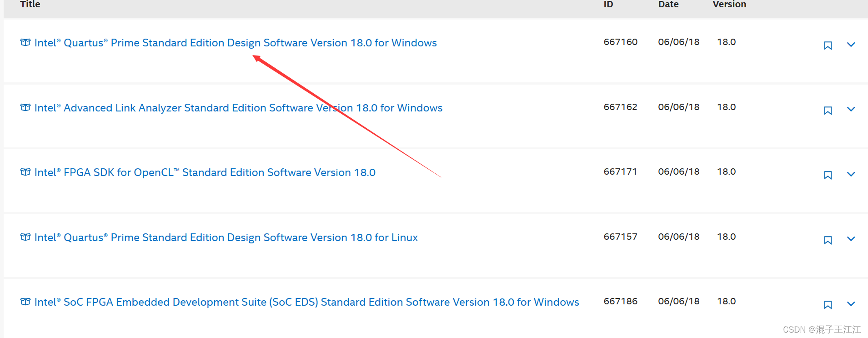
Task: Expand the Advanced Link Analyzer row chevron
Action: [851, 109]
